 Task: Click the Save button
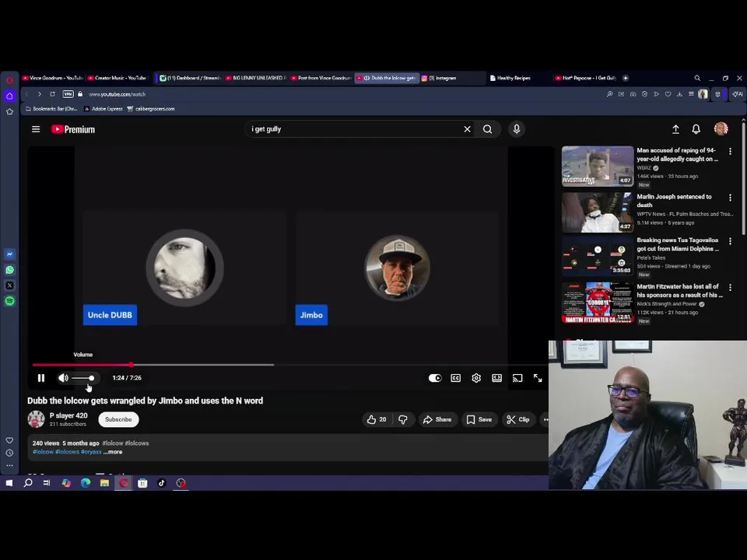[x=479, y=419]
